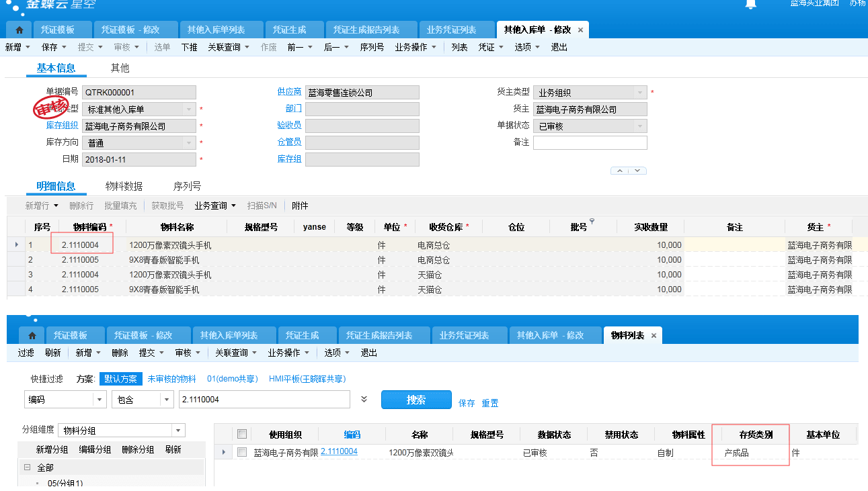This screenshot has width=868, height=491.
Task: Open the 物料分组 grouping dimension dropdown
Action: pos(178,431)
